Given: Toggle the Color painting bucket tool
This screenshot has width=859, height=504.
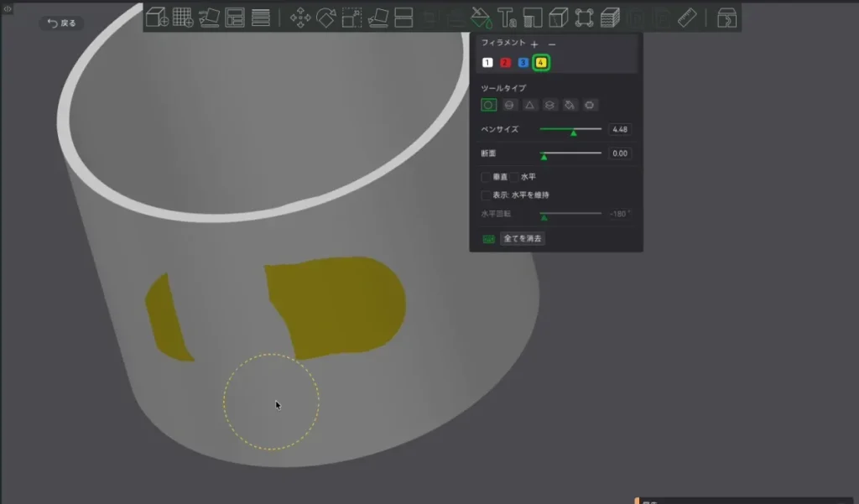Looking at the screenshot, I should [x=482, y=18].
